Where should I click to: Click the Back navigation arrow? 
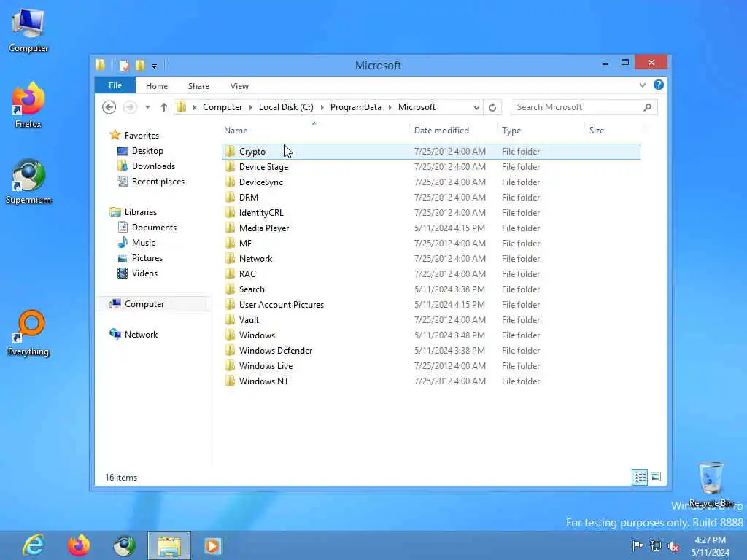pos(109,107)
